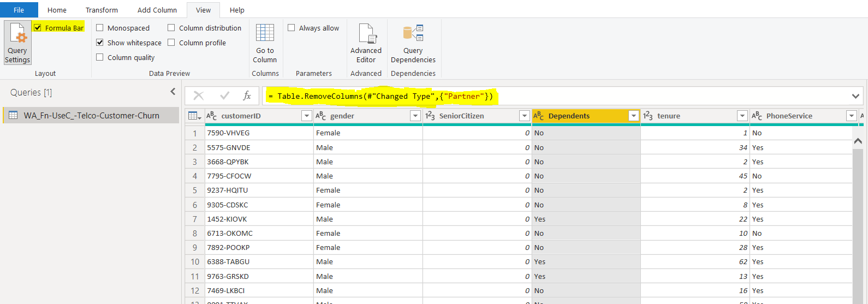Open Query Dependencies view
The image size is (868, 304).
[413, 43]
